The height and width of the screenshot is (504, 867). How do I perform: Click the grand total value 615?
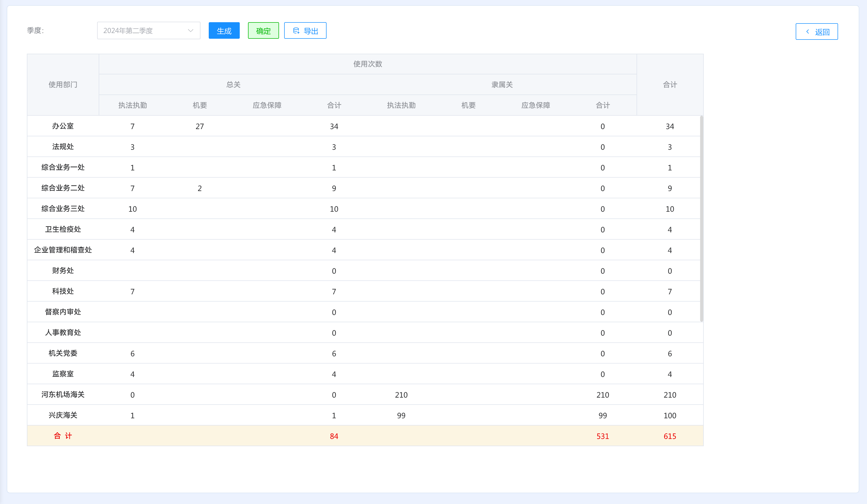point(670,436)
